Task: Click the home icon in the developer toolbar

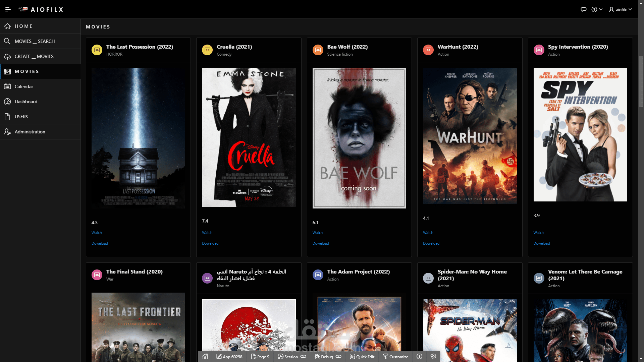Action: click(x=205, y=357)
